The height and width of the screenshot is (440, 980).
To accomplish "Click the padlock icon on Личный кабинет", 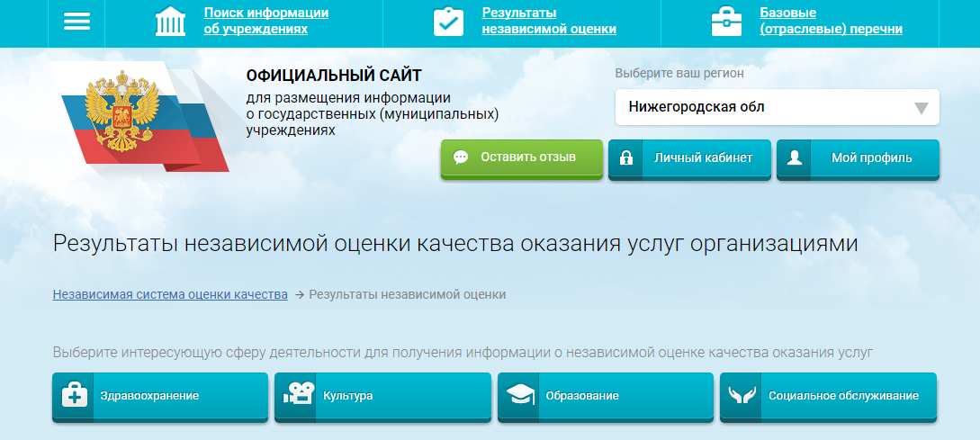I will pyautogui.click(x=625, y=158).
